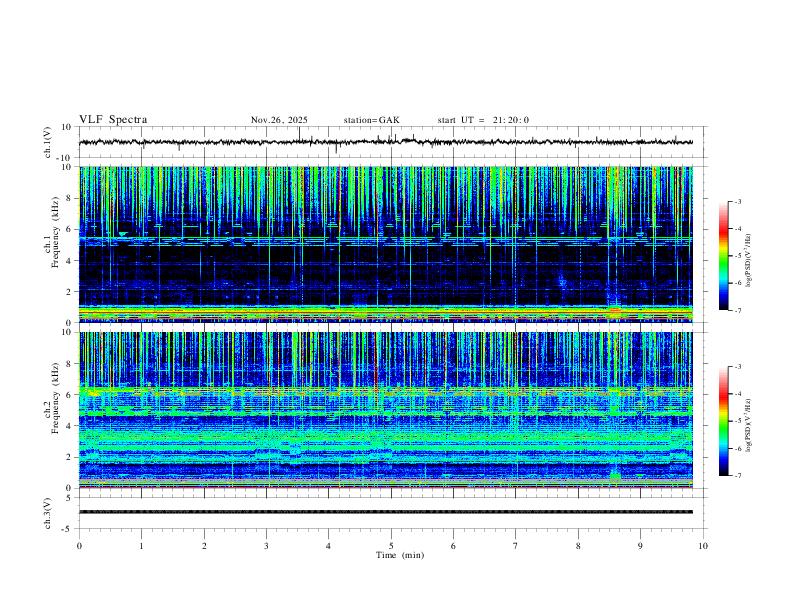
Task: Click the ch.2 PSD color bar
Action: [x=723, y=421]
